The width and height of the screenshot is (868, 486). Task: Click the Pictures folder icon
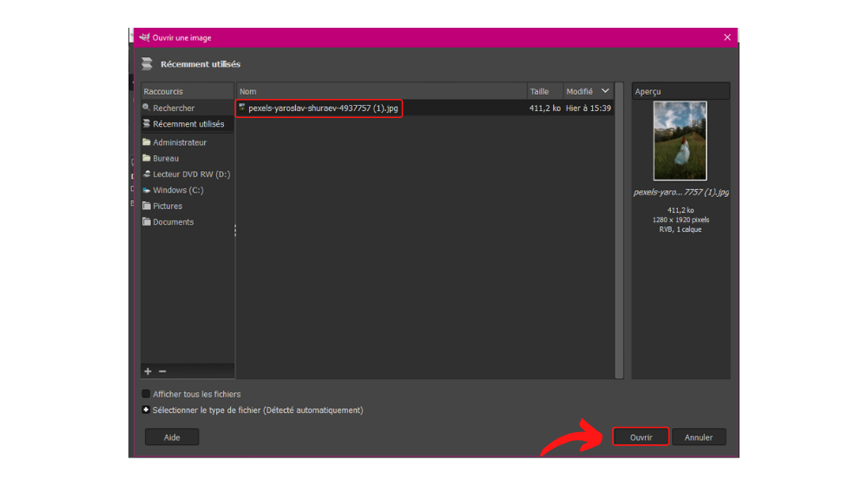coord(146,206)
